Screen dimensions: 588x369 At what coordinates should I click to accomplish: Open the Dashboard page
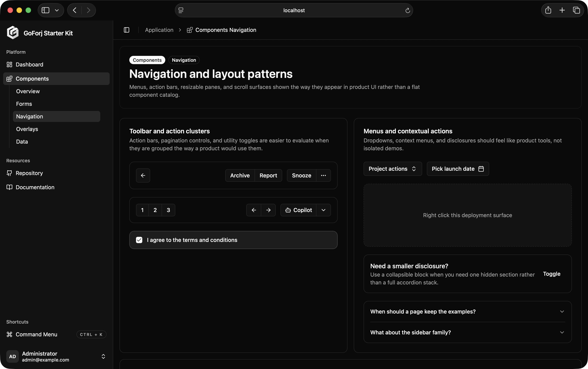point(56,65)
